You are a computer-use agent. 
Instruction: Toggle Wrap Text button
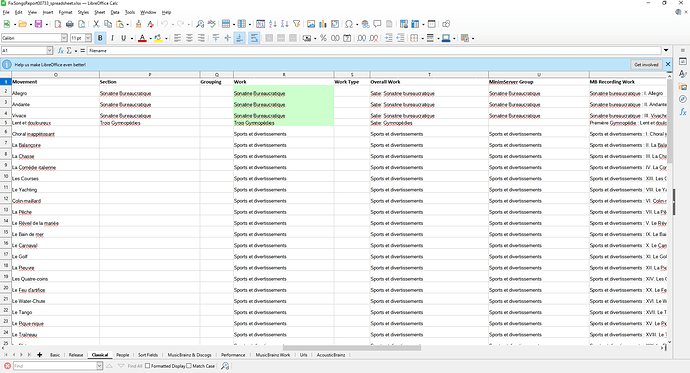pos(254,38)
